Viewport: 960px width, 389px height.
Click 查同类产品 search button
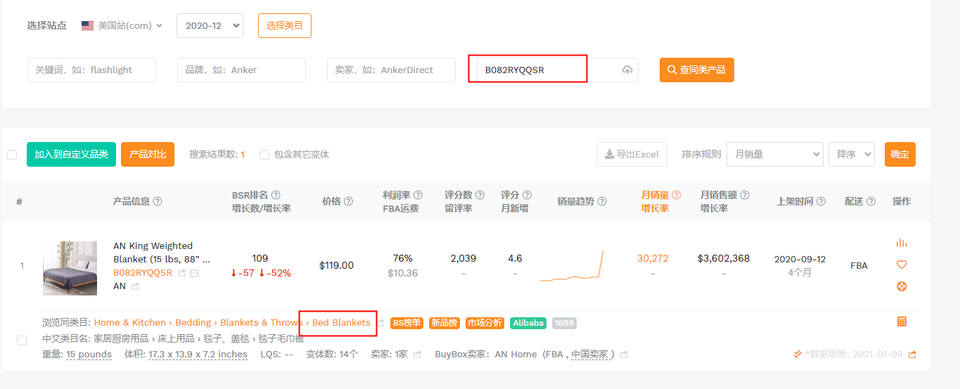pos(697,70)
